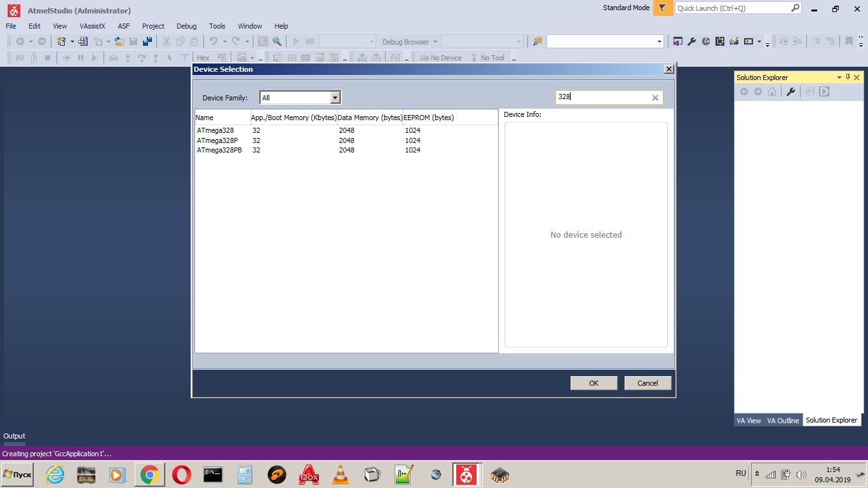Open Google Chrome from the taskbar

[x=149, y=475]
